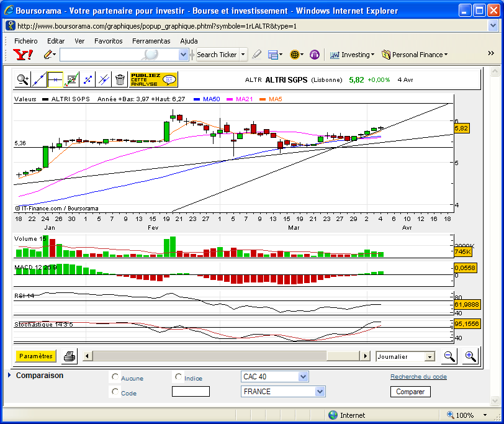
Task: Select the horizontal line drawing tool
Action: (55, 79)
